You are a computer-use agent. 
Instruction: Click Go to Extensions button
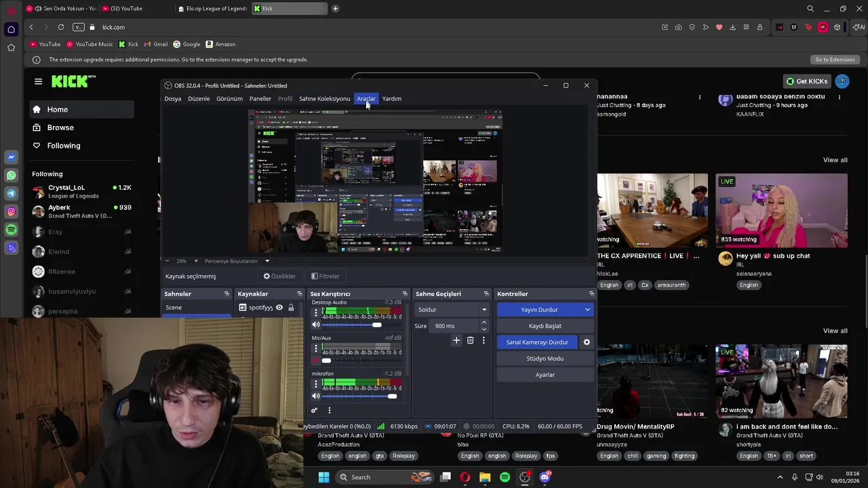[835, 60]
